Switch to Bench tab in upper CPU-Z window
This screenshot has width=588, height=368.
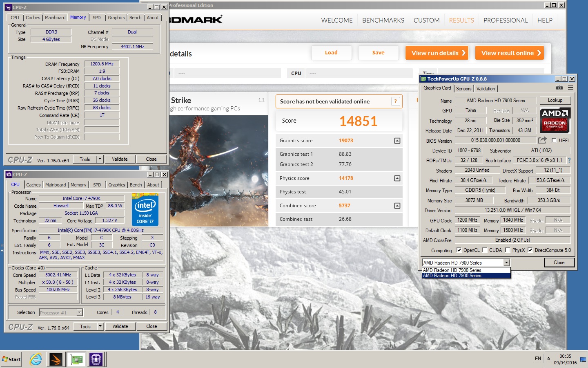[x=136, y=18]
